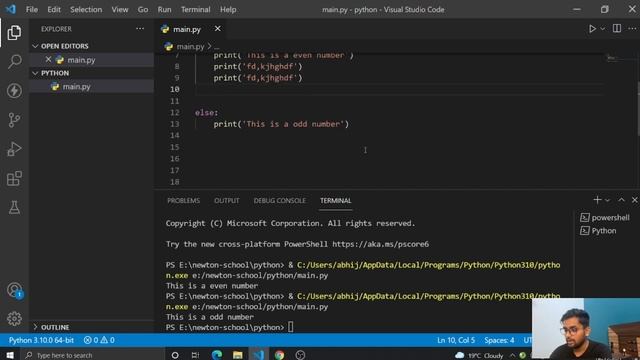640x360 pixels.
Task: Open the Source Control view
Action: [14, 120]
